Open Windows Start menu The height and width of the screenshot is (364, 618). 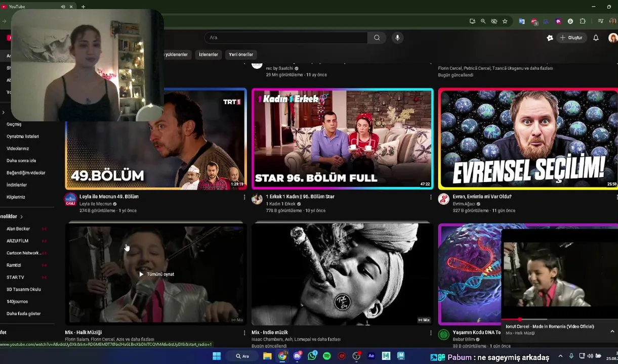click(216, 356)
